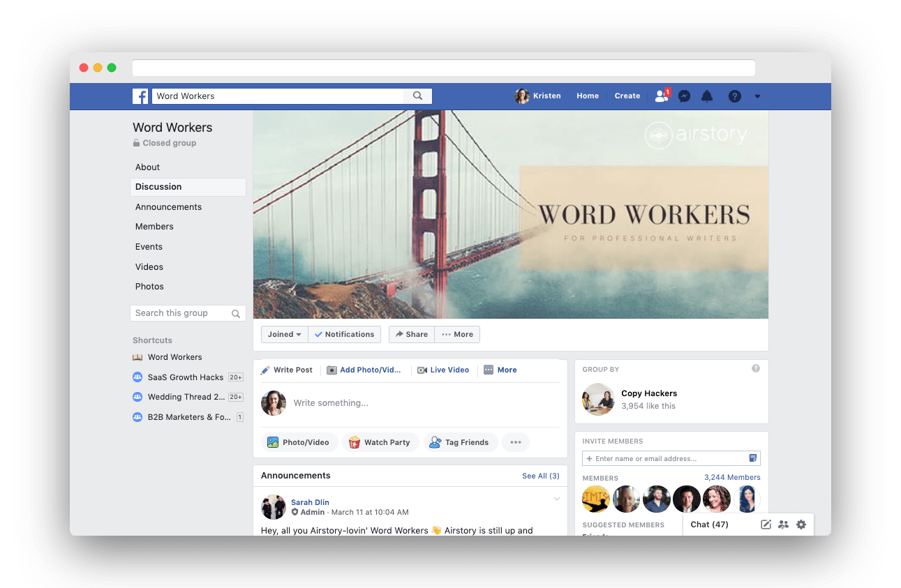The height and width of the screenshot is (588, 901).
Task: Click Sarah Dlin's post avatar
Action: click(274, 507)
